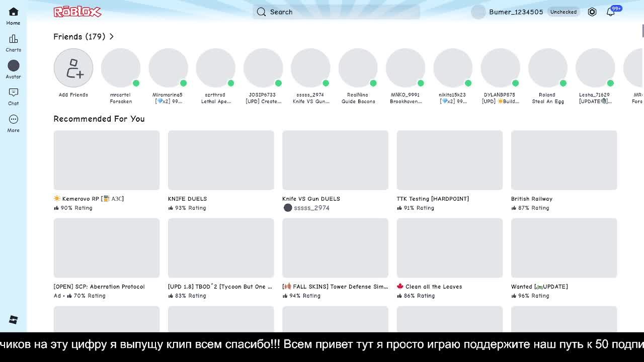This screenshot has height=362, width=644.
Task: Open the Wanted [UPDATE] game thumbnail
Action: click(x=564, y=248)
